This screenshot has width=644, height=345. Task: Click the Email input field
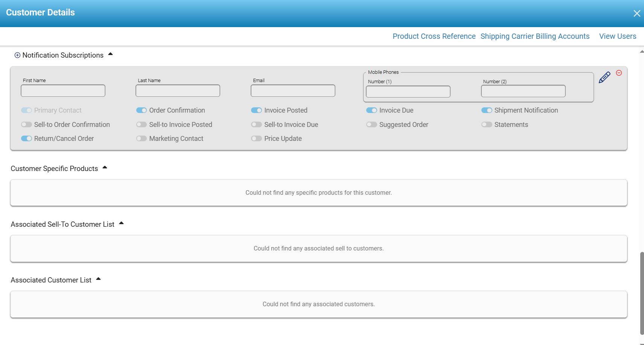293,91
